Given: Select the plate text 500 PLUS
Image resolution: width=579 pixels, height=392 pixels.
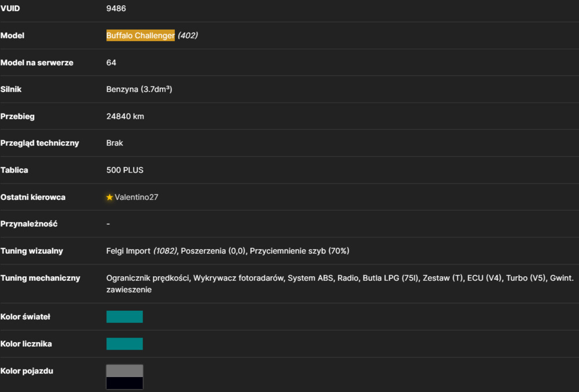Looking at the screenshot, I should pos(125,170).
